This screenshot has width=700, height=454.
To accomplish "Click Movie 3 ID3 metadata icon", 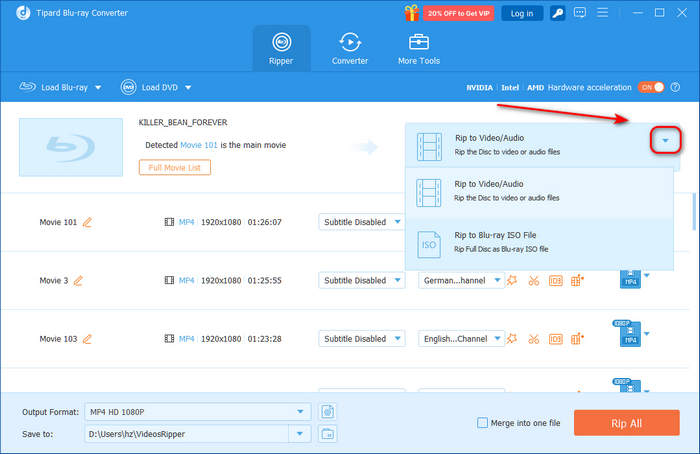I will (x=555, y=281).
